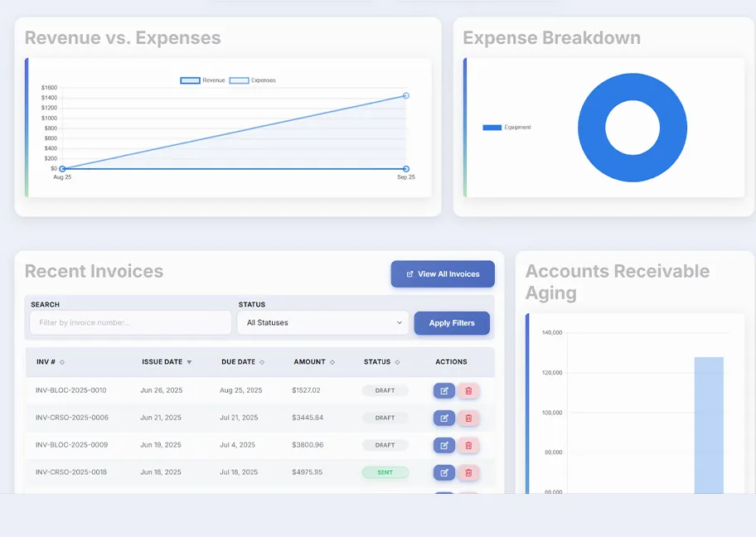
Task: Click the Sep 25 data point on revenue line
Action: [x=405, y=96]
